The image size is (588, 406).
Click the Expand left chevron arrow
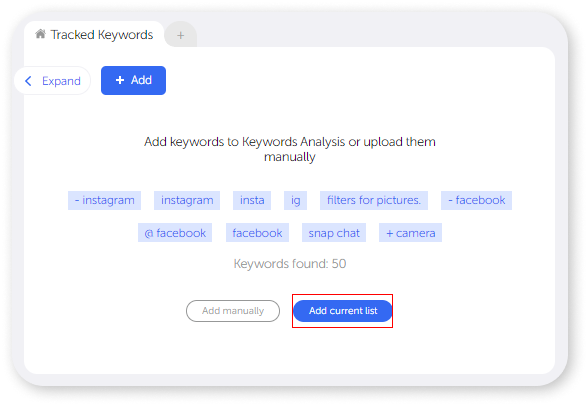tap(28, 81)
